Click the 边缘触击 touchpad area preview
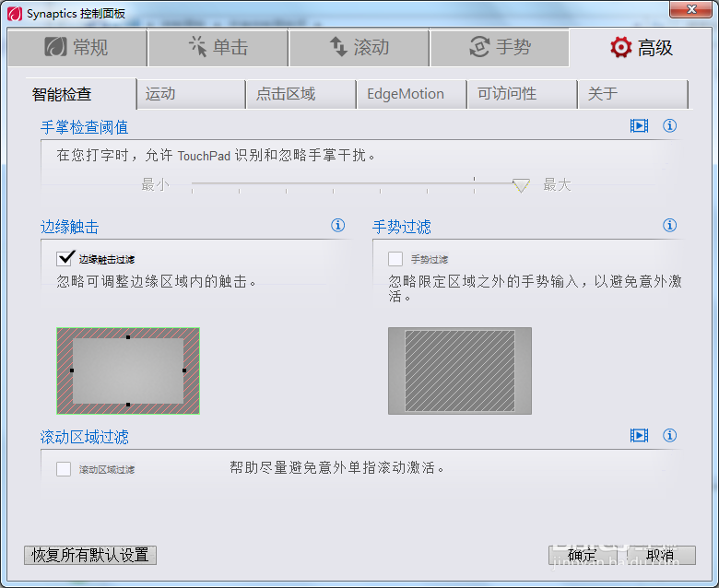The height and width of the screenshot is (588, 719). click(128, 370)
